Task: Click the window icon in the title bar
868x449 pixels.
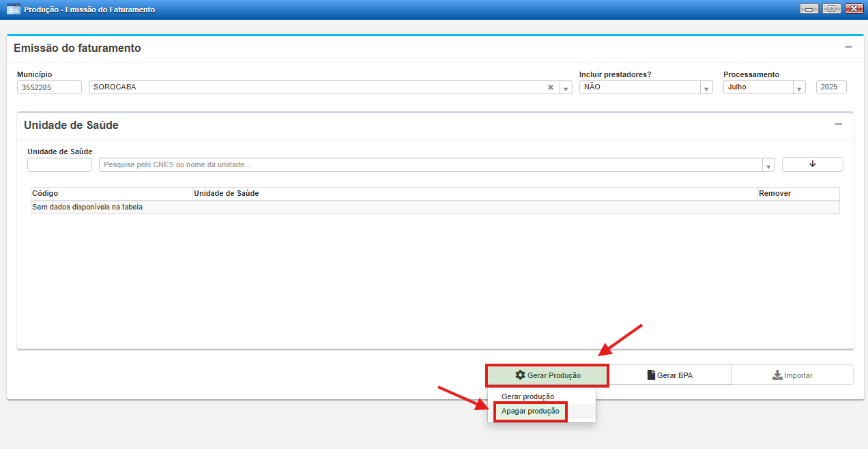Action: (13, 10)
